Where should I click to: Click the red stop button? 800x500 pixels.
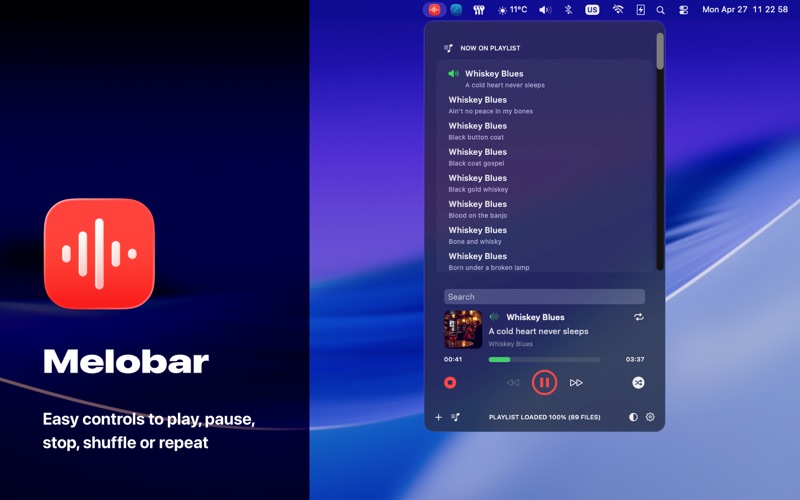pos(450,382)
